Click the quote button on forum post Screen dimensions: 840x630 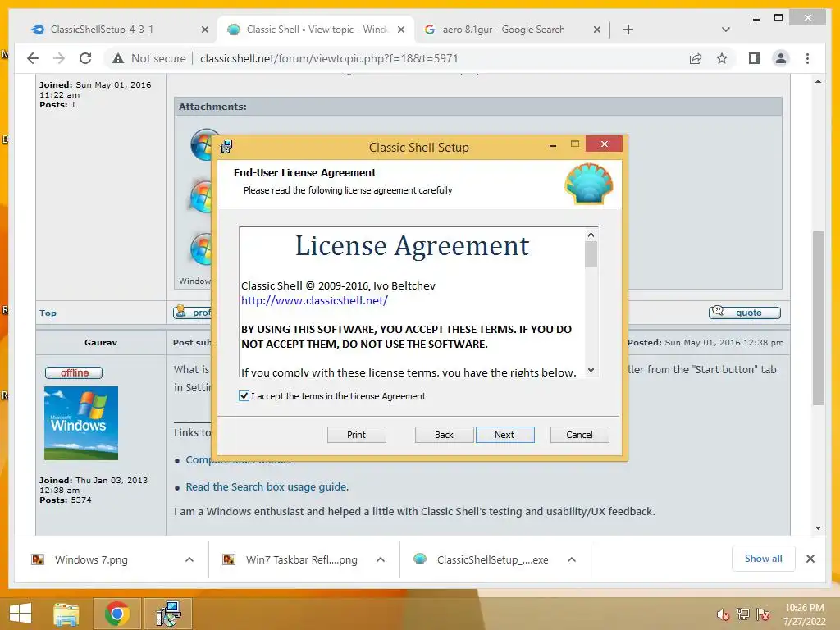click(745, 313)
